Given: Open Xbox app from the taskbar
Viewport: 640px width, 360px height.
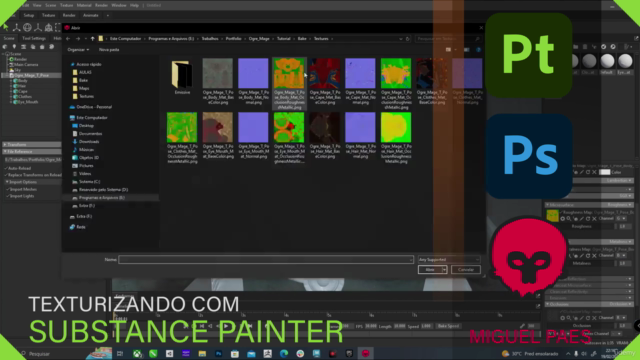Looking at the screenshot, I should pyautogui.click(x=137, y=353).
